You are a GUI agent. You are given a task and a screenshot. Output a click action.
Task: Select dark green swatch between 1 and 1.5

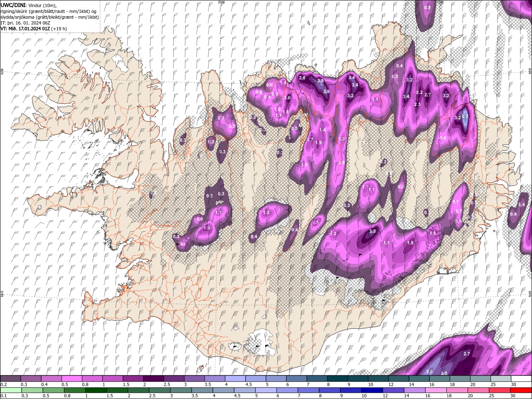pyautogui.click(x=96, y=390)
